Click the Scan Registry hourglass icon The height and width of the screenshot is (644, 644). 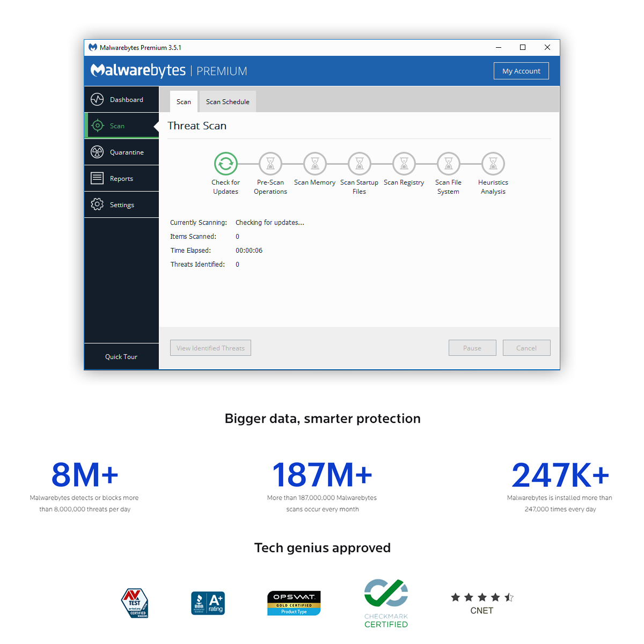coord(404,164)
